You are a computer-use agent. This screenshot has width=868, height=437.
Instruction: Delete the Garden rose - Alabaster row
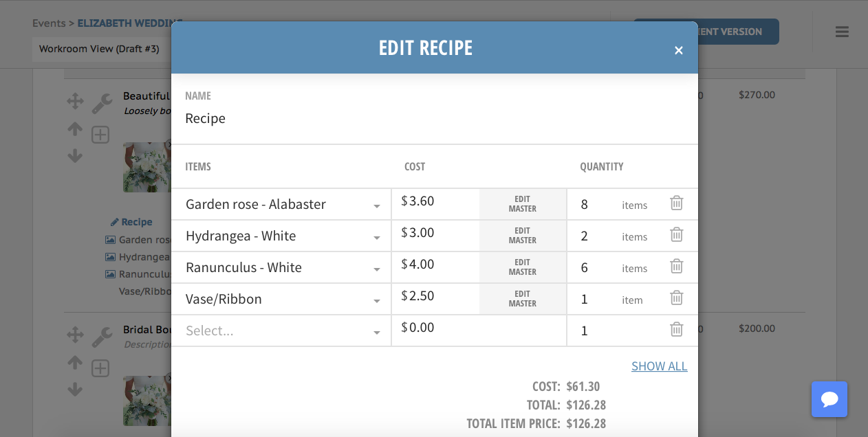click(x=677, y=203)
